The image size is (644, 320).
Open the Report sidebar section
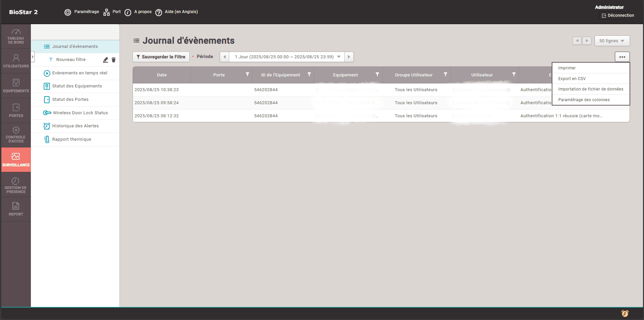pos(16,209)
